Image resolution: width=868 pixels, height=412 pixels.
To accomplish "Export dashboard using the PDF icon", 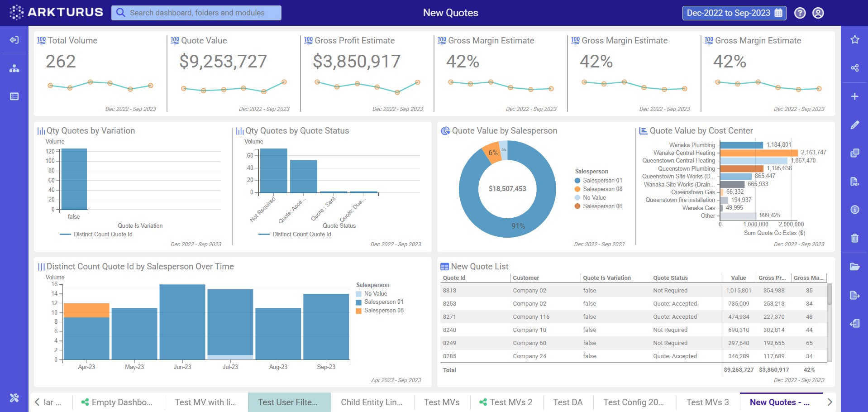I will pos(854,182).
